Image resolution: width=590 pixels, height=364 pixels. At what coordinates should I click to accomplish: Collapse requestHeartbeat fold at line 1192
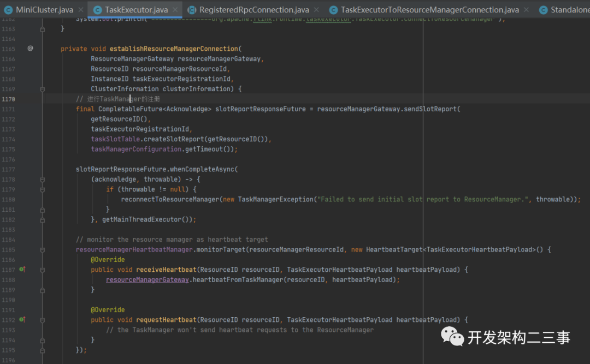tap(43, 320)
